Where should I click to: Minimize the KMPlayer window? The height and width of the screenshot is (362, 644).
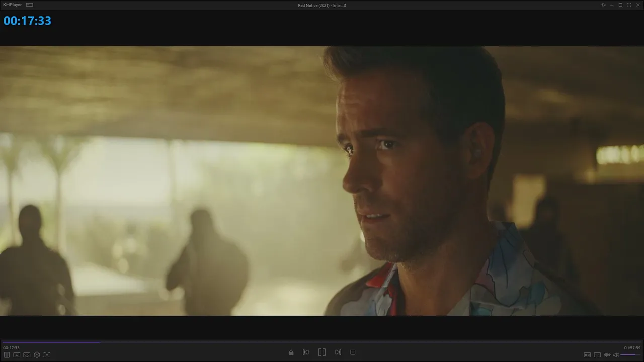pyautogui.click(x=612, y=5)
